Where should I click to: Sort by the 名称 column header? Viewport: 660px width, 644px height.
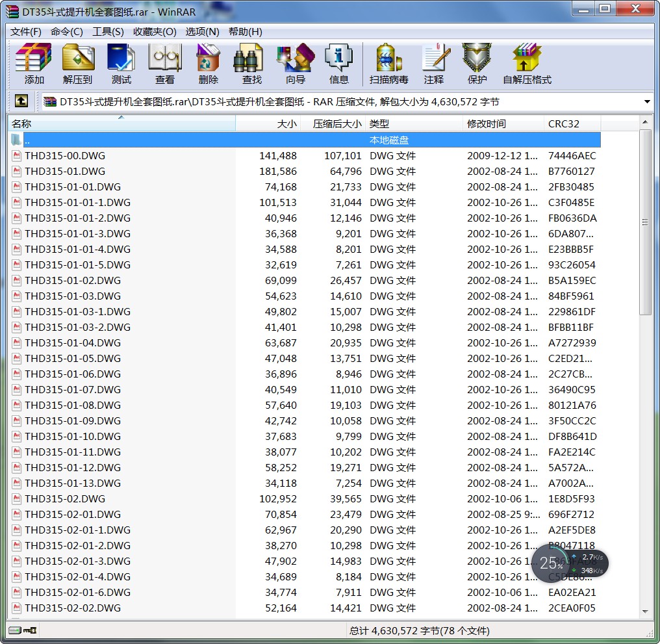(x=121, y=123)
